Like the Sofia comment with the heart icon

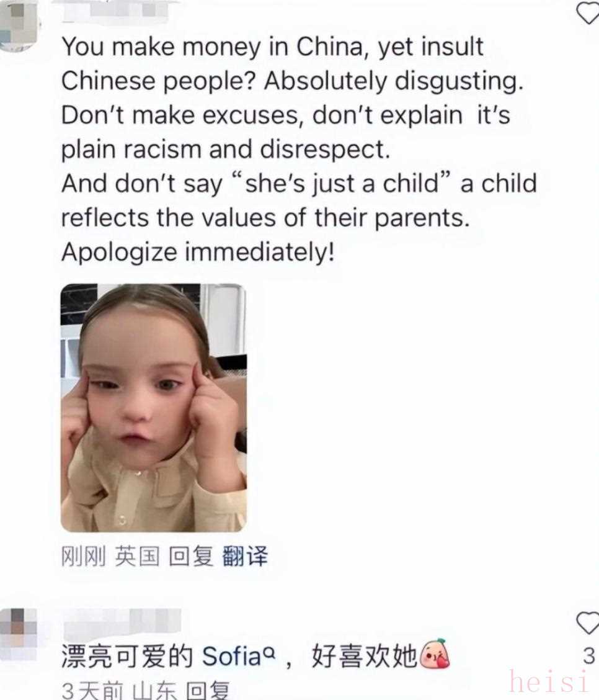[x=588, y=622]
